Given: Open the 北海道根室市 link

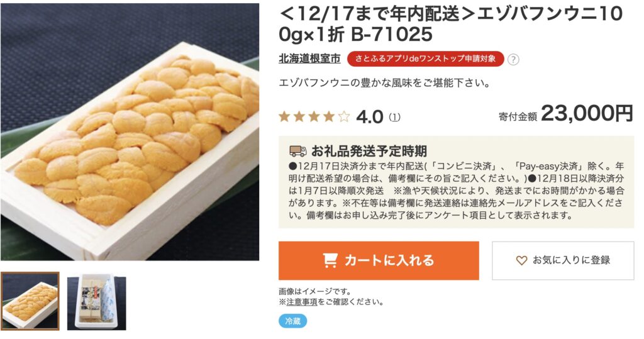Looking at the screenshot, I should 309,58.
